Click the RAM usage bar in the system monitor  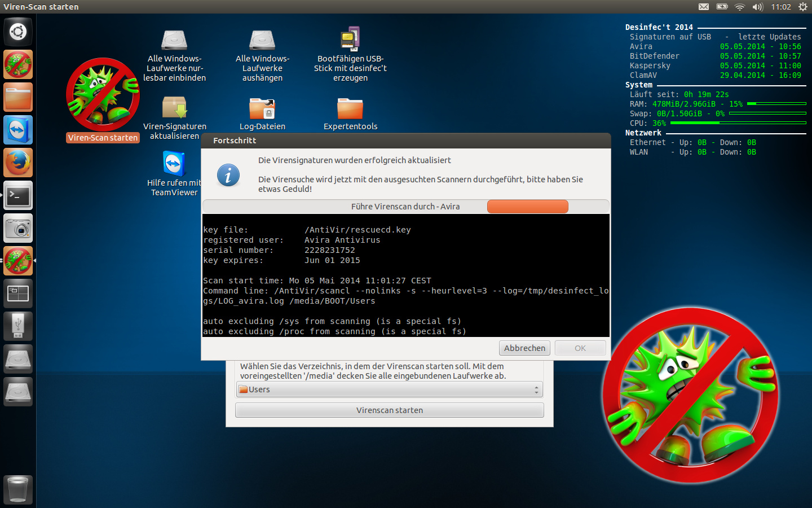pos(776,104)
